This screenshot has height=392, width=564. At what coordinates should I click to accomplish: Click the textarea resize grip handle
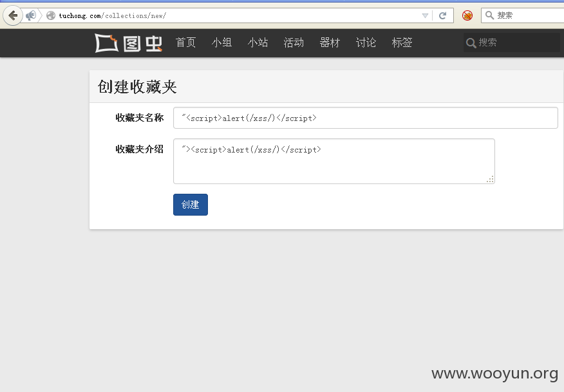[490, 179]
